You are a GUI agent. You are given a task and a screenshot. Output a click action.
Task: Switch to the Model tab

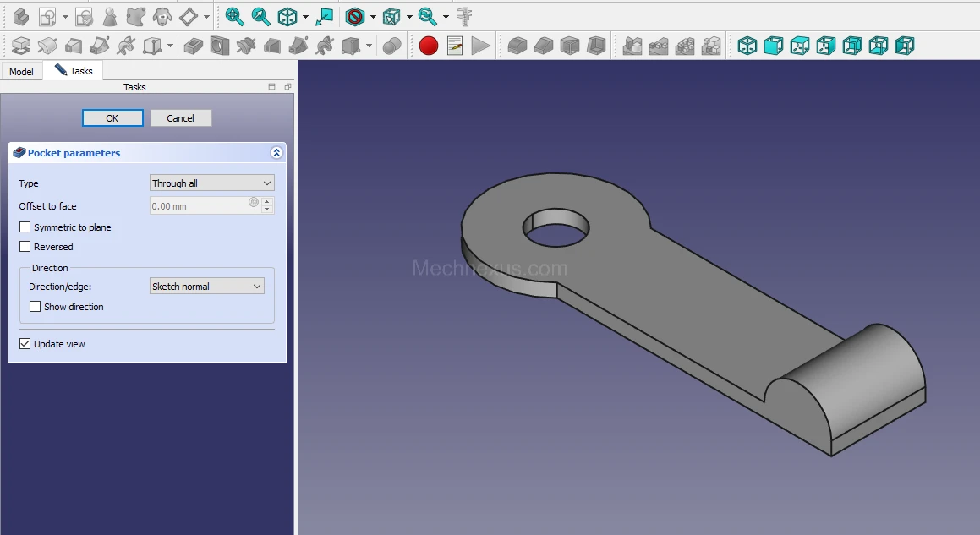(x=21, y=72)
